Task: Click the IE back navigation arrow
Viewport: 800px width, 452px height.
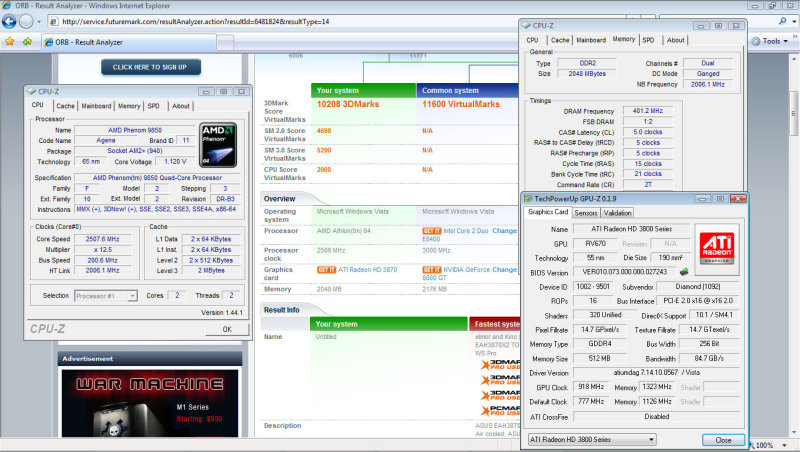Action: click(9, 21)
